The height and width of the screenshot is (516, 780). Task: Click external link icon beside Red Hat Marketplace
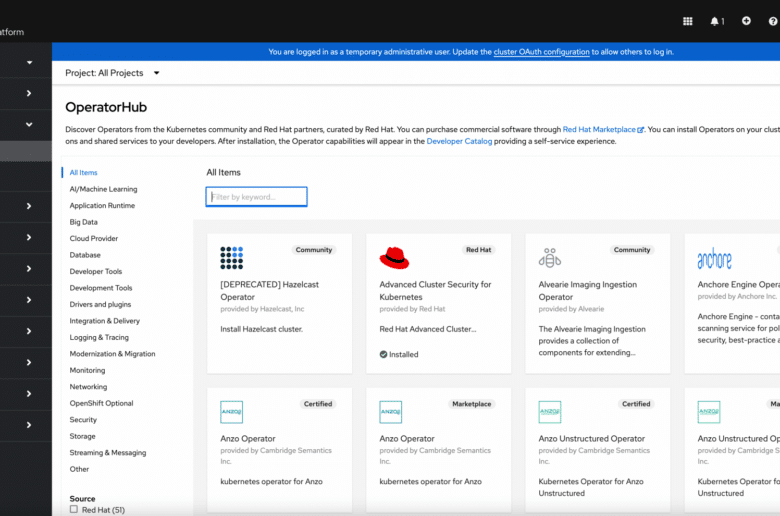coord(640,129)
